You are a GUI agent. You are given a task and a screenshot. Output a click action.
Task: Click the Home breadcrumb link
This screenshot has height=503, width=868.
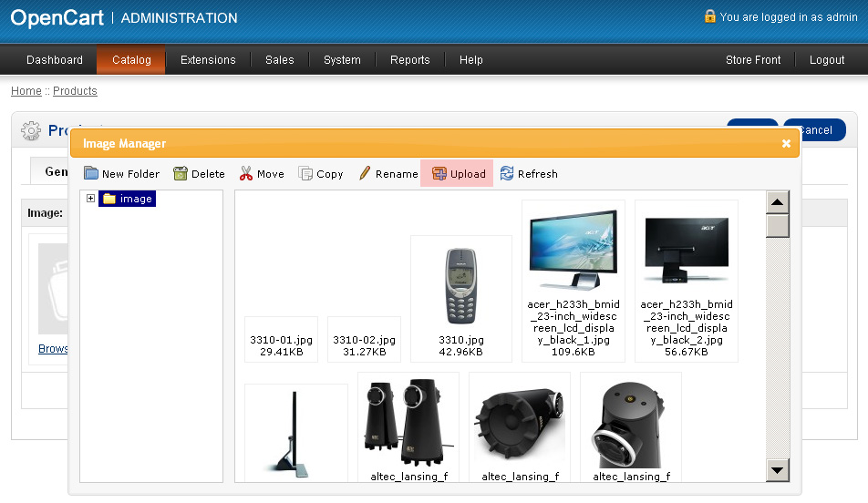[26, 91]
